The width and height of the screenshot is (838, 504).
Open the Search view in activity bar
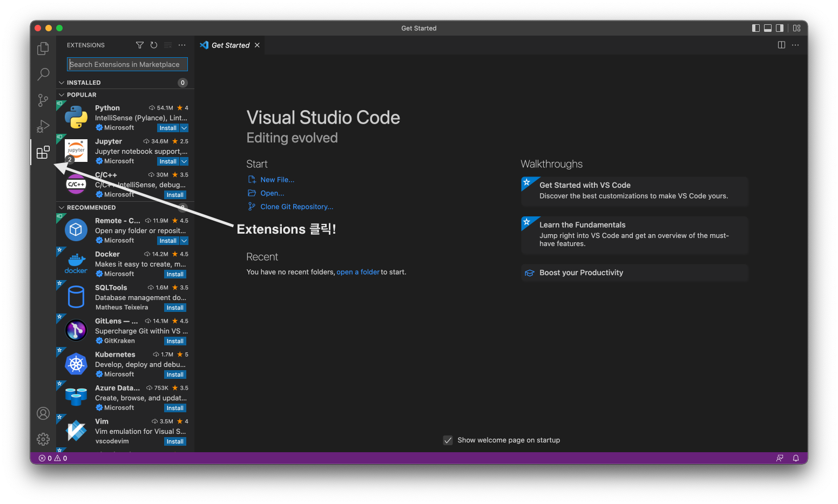click(x=43, y=74)
